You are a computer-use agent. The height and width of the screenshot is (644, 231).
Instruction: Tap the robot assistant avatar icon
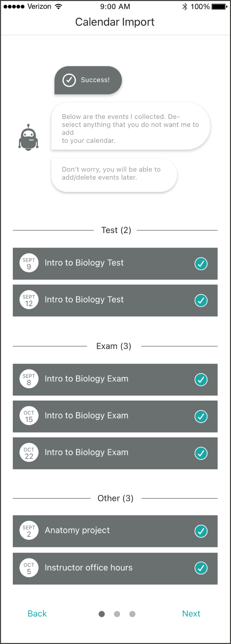tap(28, 138)
